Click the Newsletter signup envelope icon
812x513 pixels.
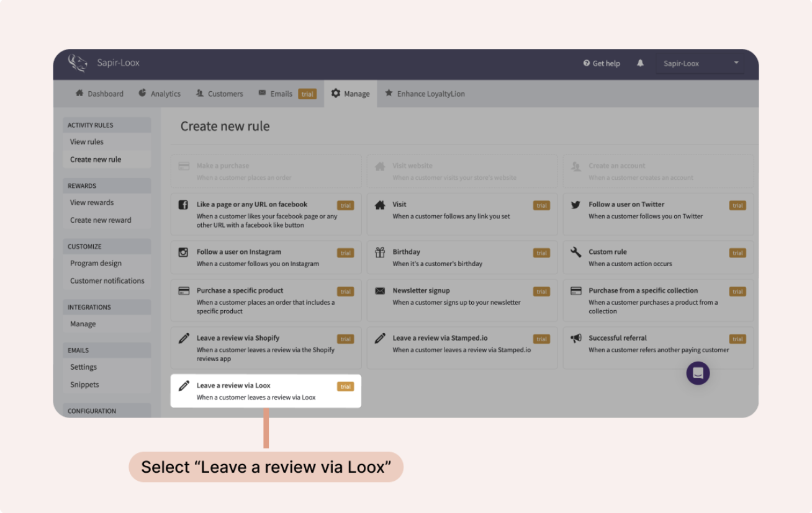point(380,291)
